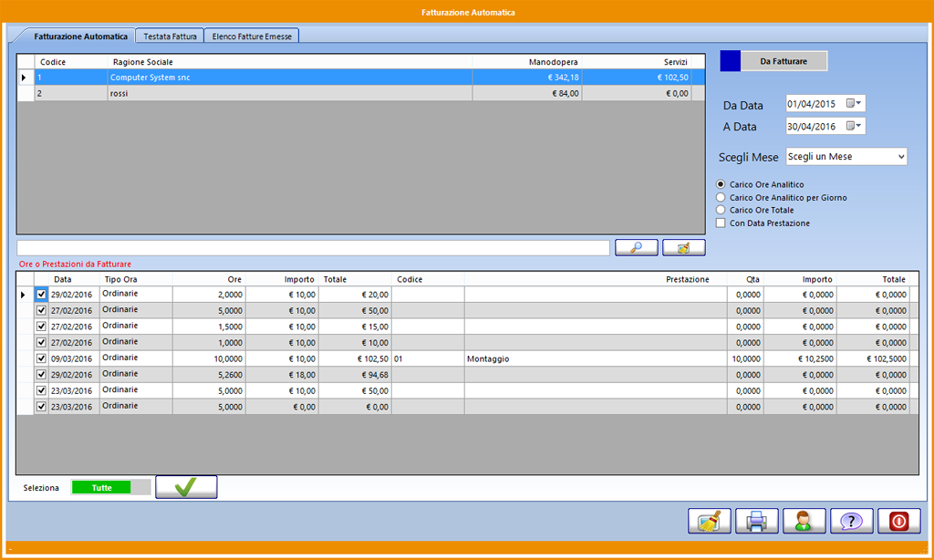Click the Data column header
The height and width of the screenshot is (560, 934).
tap(75, 279)
